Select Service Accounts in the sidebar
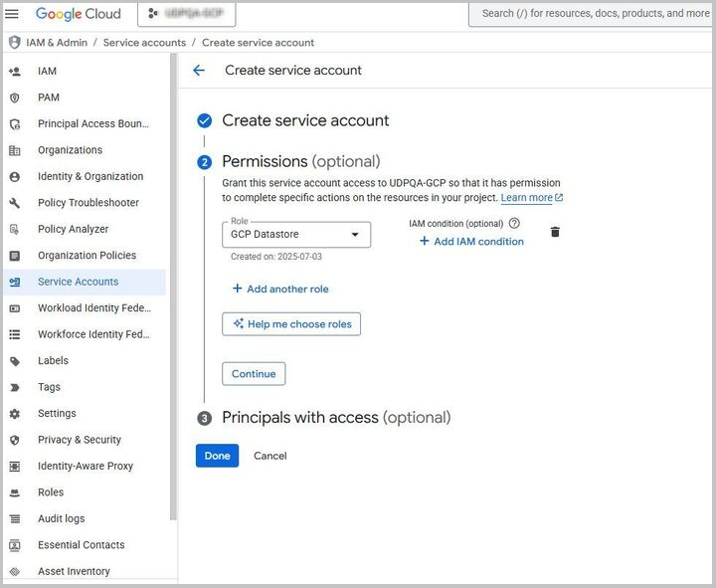 point(78,282)
